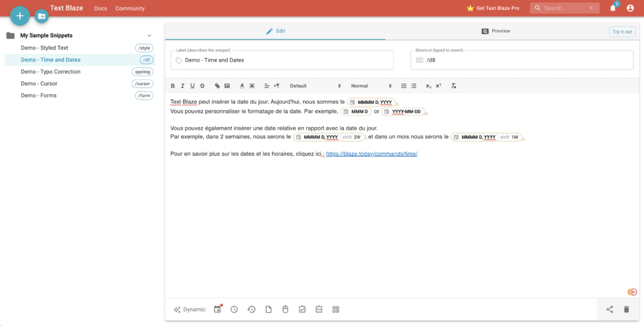
Task: Open the text color picker
Action: click(242, 86)
